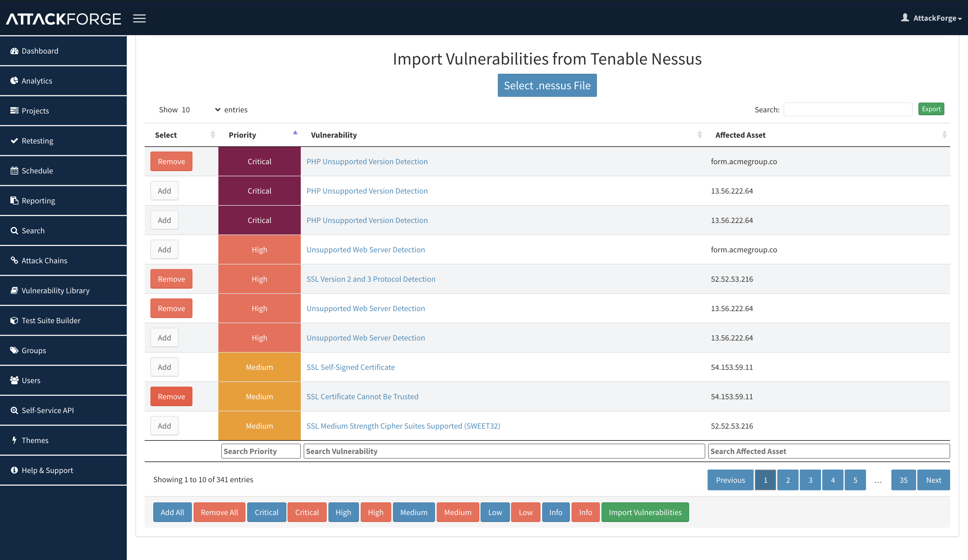This screenshot has height=560, width=968.
Task: Go to page 3
Action: (810, 480)
